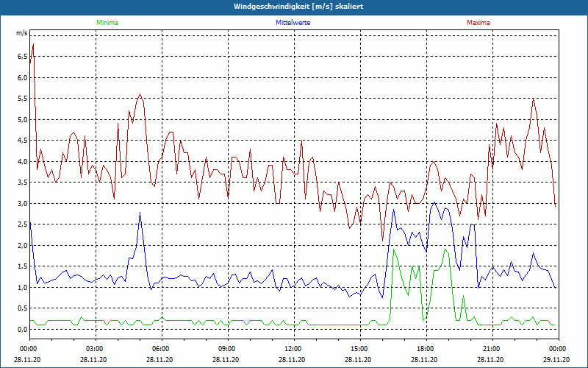Click the red Maxima legend label
The image size is (588, 368).
click(478, 23)
